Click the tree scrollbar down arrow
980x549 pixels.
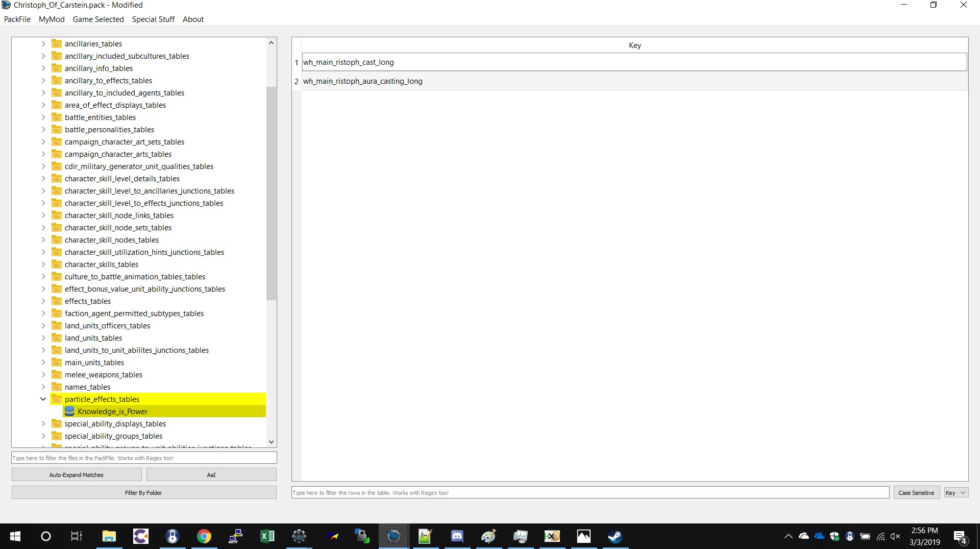click(272, 442)
